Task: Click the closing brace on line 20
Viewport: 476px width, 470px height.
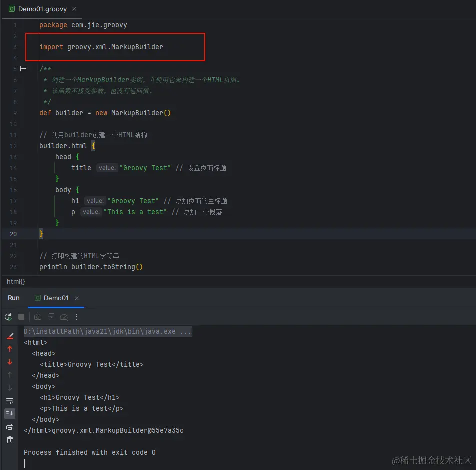Action: click(x=41, y=234)
